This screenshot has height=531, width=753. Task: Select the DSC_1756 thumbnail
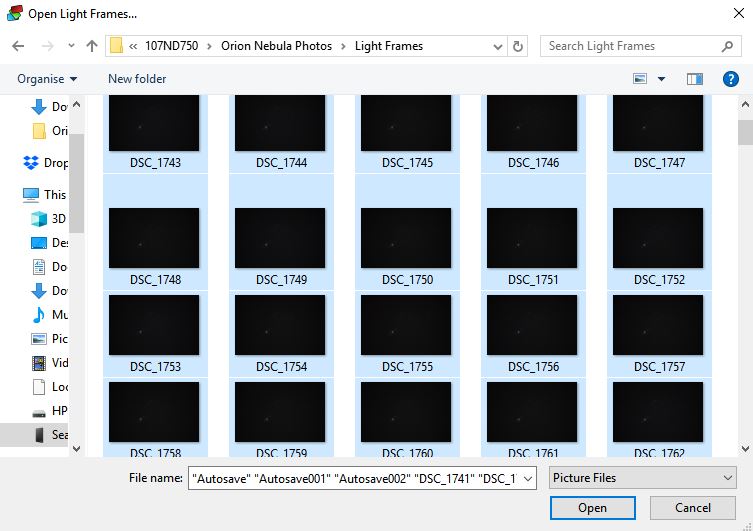click(532, 325)
